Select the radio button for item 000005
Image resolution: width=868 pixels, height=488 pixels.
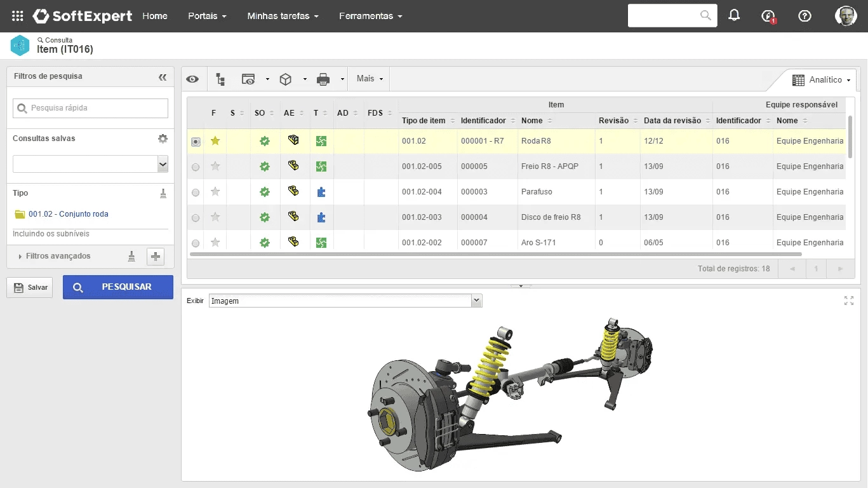195,166
